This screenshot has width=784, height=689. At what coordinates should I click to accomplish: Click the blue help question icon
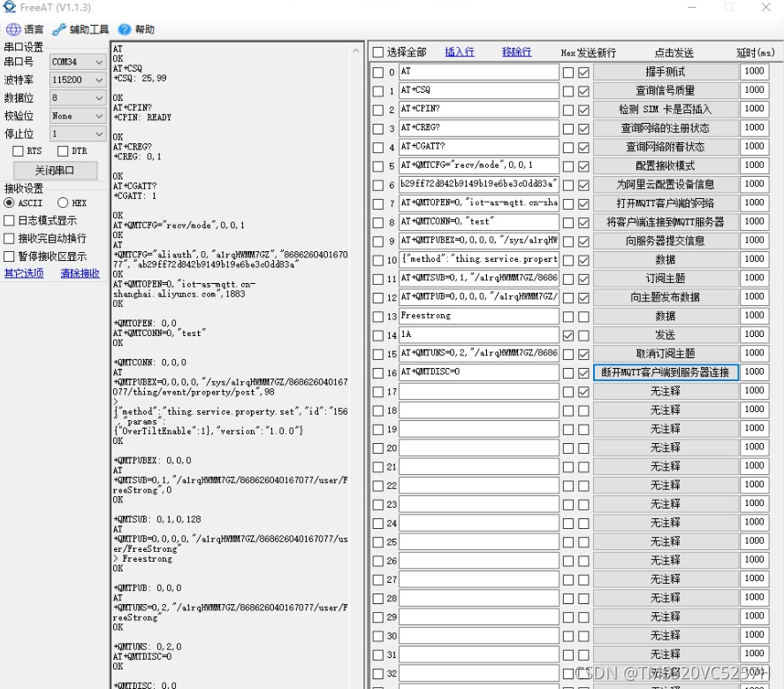125,29
